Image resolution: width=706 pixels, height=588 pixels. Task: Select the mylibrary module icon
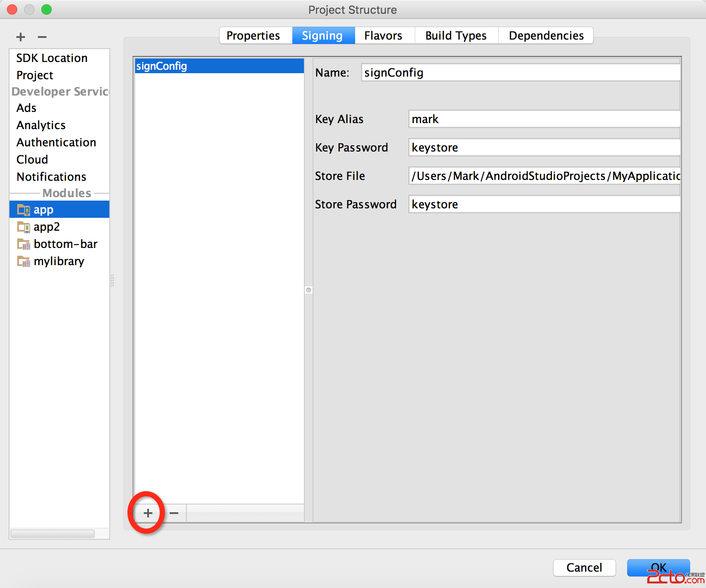pyautogui.click(x=23, y=261)
